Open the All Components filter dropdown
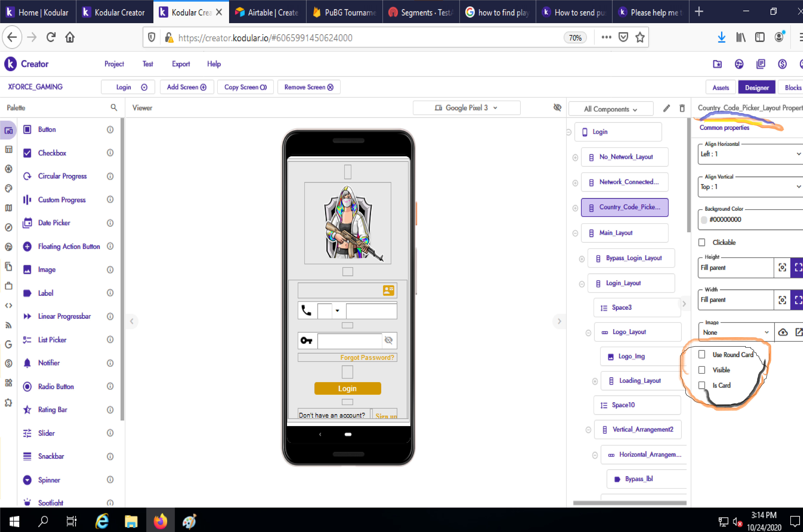This screenshot has height=532, width=803. tap(611, 109)
